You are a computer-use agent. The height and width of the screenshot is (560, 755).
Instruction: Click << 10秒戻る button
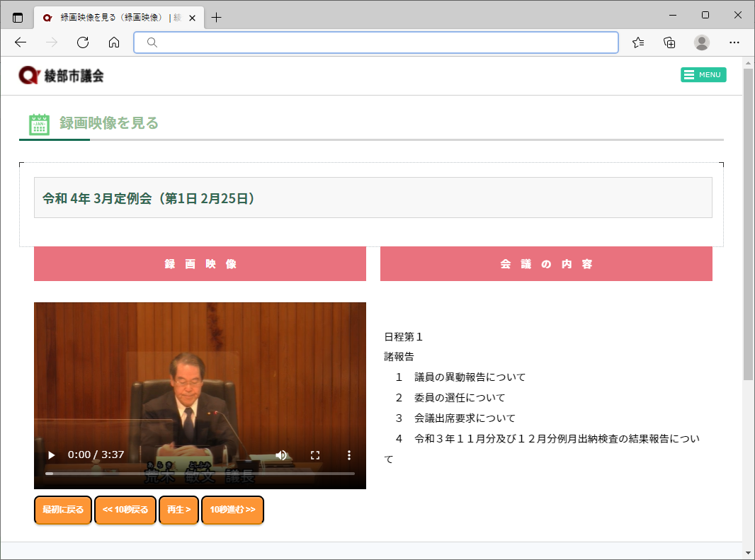click(x=125, y=510)
